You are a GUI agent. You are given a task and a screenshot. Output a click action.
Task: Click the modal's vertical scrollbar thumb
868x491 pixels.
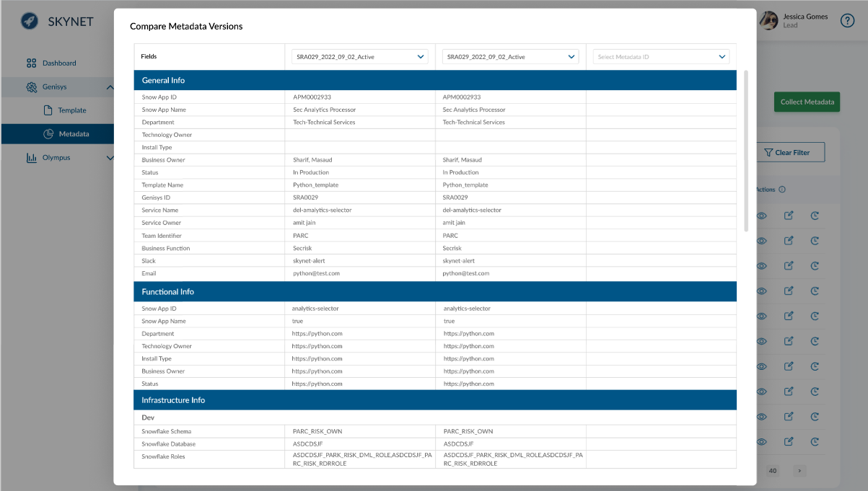tap(746, 150)
